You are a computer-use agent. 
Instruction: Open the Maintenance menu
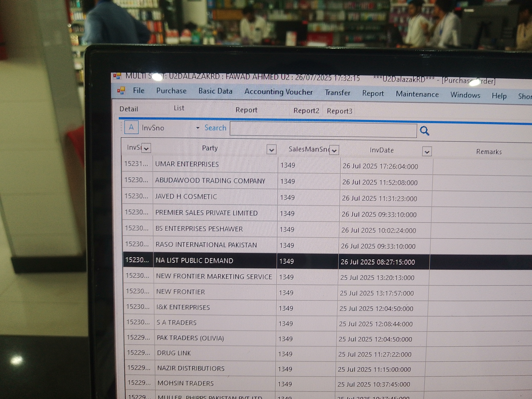coord(417,94)
